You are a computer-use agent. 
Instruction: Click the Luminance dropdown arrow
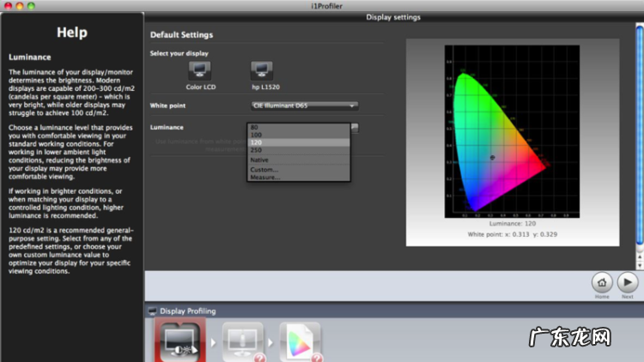pos(354,127)
